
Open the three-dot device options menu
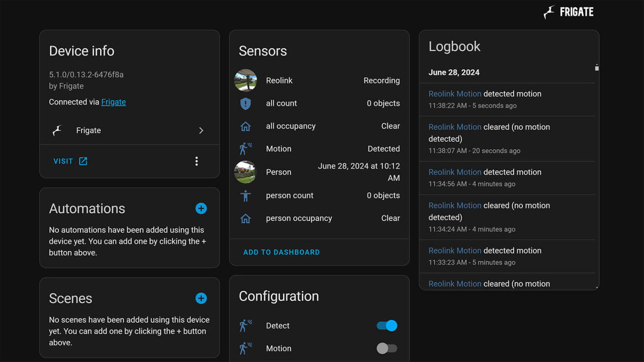[x=197, y=161]
